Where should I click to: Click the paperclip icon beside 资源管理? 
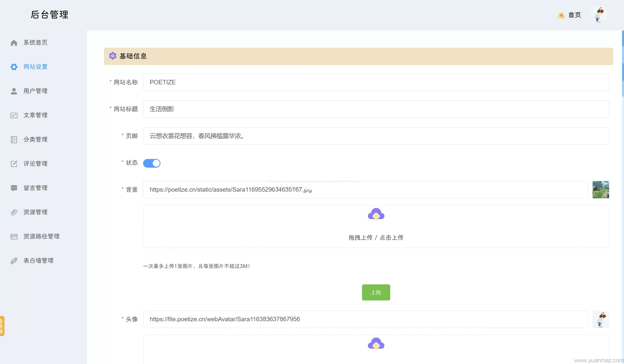tap(14, 212)
